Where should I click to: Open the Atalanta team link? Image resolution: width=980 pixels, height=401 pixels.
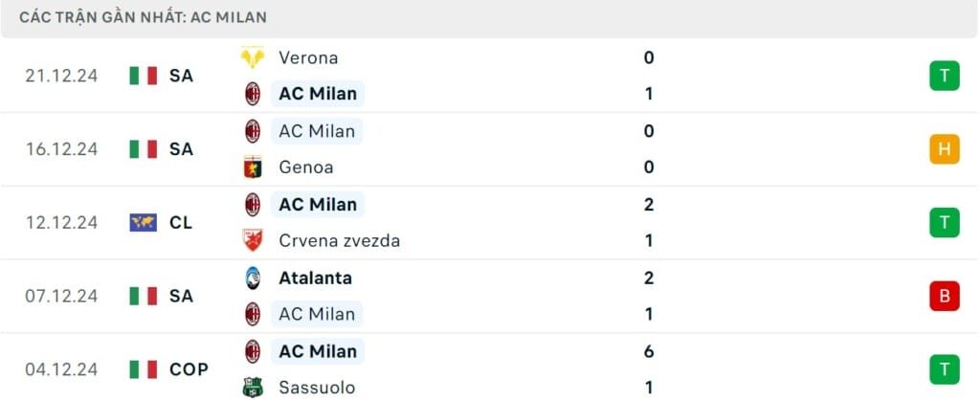[x=315, y=278]
